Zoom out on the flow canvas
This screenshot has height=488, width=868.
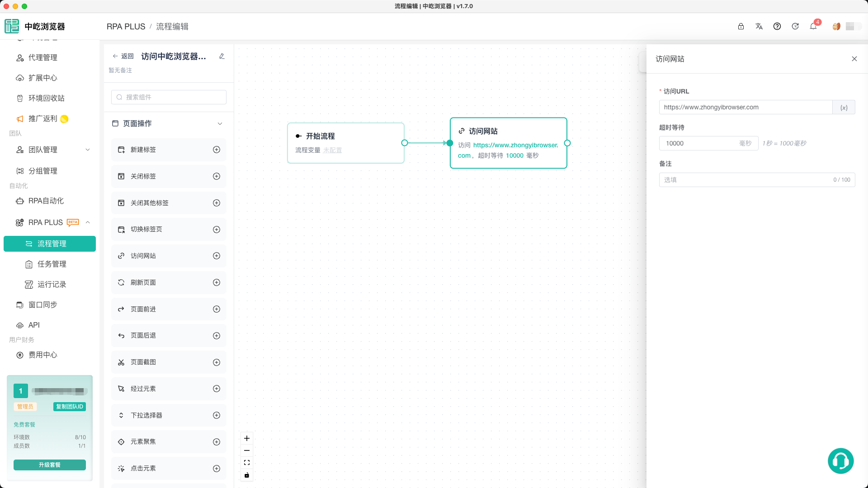click(x=247, y=450)
